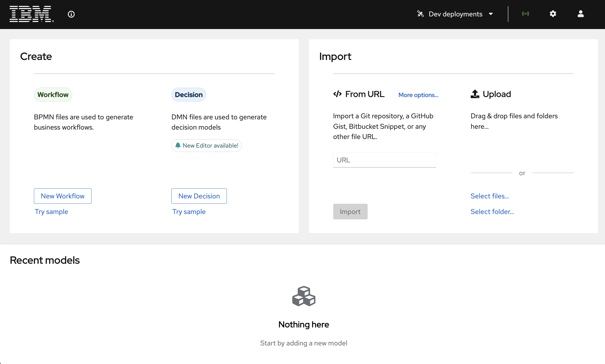The height and width of the screenshot is (364, 605).
Task: Open the user accounts icon
Action: 581,14
